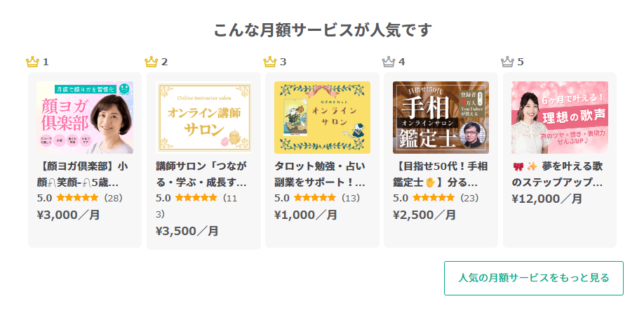
Task: Click the タロット勉強・占い副業 service title
Action: pos(320,174)
